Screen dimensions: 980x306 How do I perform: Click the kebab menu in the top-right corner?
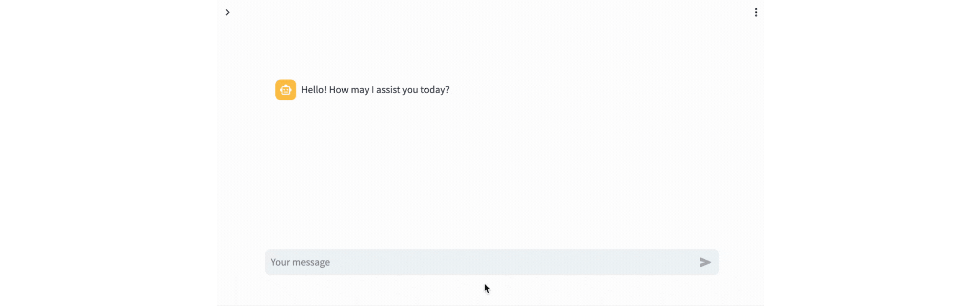pyautogui.click(x=756, y=12)
